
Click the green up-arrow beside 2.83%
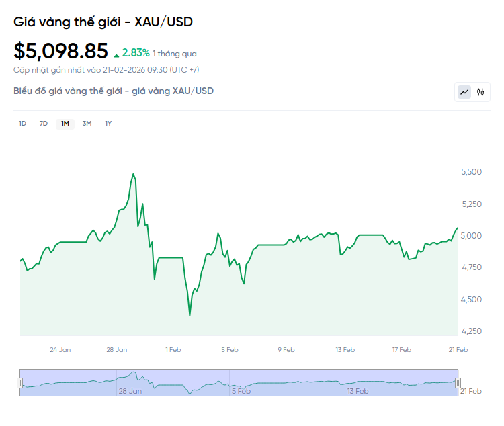click(117, 54)
